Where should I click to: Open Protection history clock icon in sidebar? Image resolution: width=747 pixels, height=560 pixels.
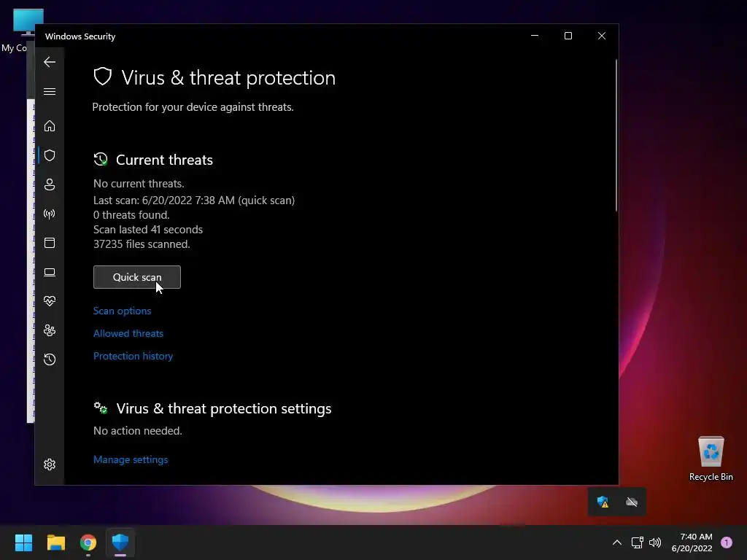50,359
